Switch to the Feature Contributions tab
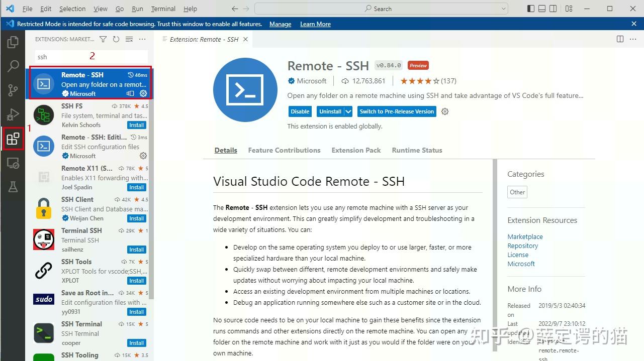The image size is (644, 361). click(284, 150)
